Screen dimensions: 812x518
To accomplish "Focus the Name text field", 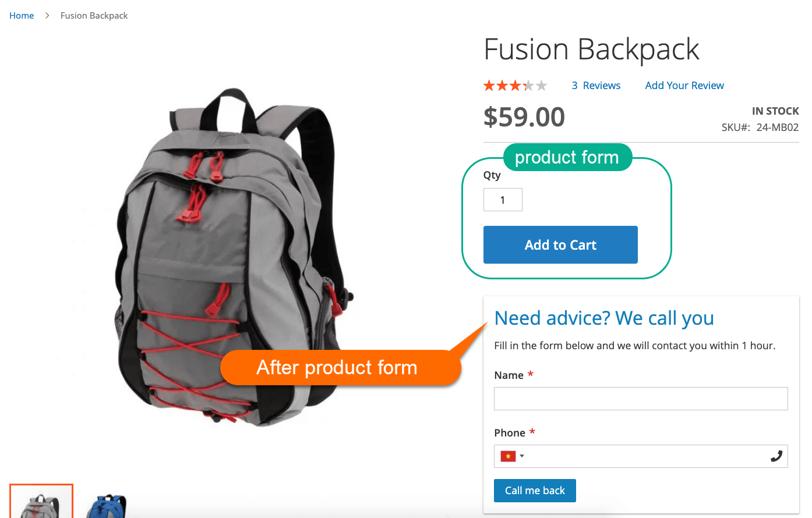I will 641,399.
